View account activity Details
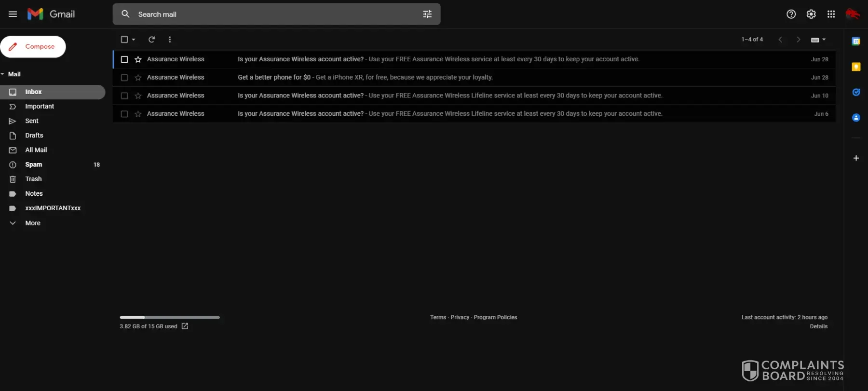This screenshot has height=391, width=868. click(818, 326)
